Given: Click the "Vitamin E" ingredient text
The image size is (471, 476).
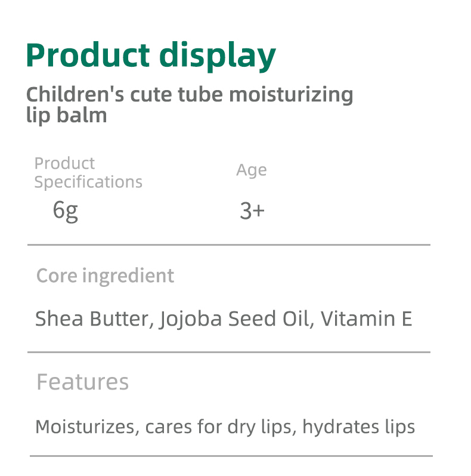Looking at the screenshot, I should point(366,319).
